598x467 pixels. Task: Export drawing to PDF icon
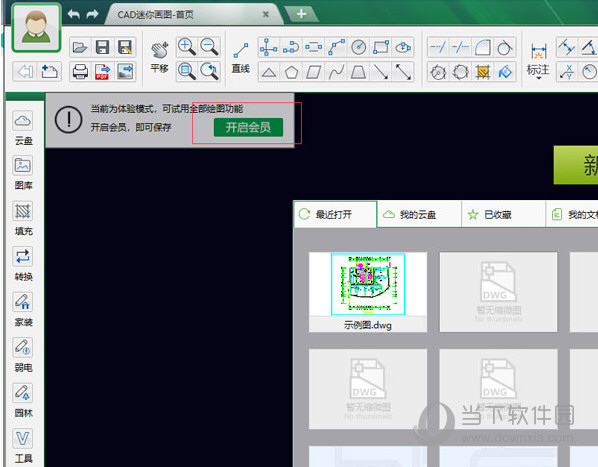(x=102, y=71)
